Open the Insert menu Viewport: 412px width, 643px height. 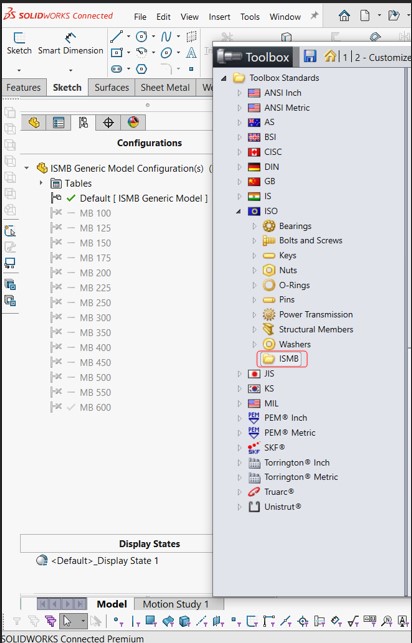coord(219,17)
